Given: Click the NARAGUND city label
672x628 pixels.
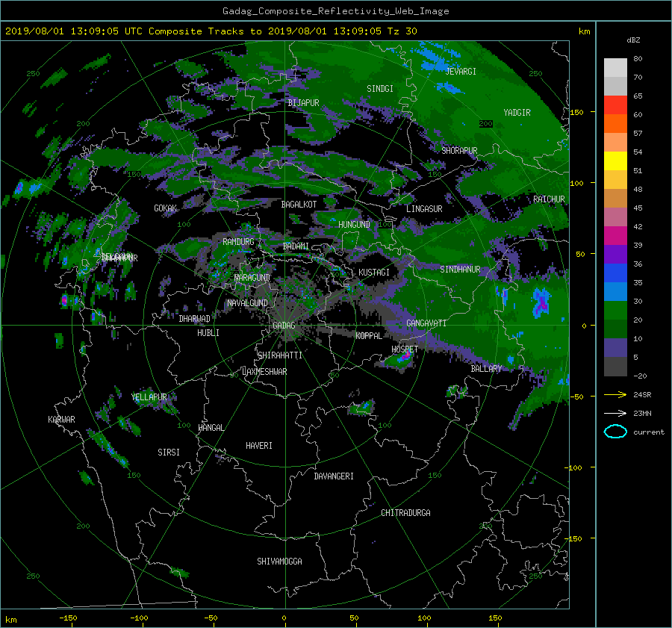Looking at the screenshot, I should tap(252, 278).
